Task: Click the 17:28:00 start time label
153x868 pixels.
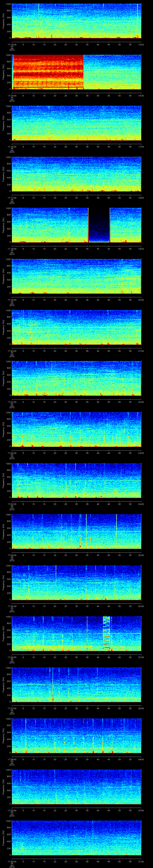Action: coord(12,760)
